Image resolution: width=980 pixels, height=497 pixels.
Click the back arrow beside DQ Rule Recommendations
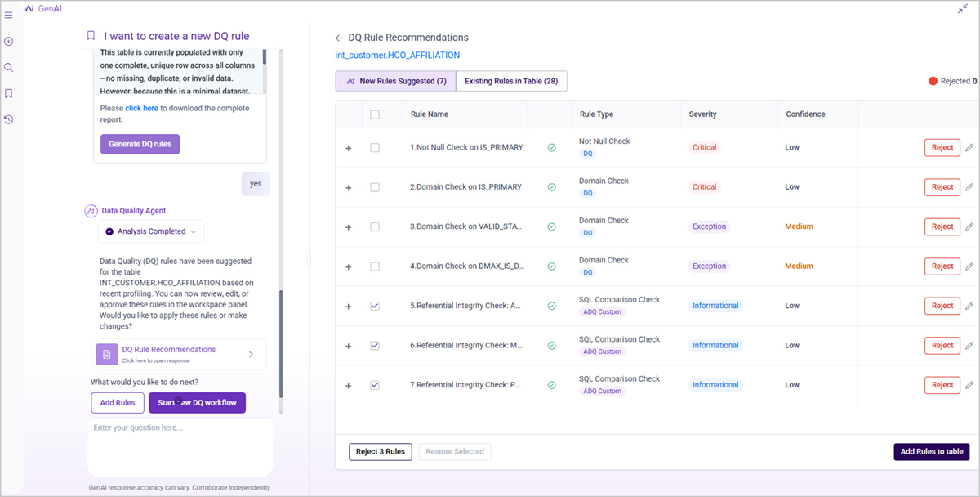(339, 38)
